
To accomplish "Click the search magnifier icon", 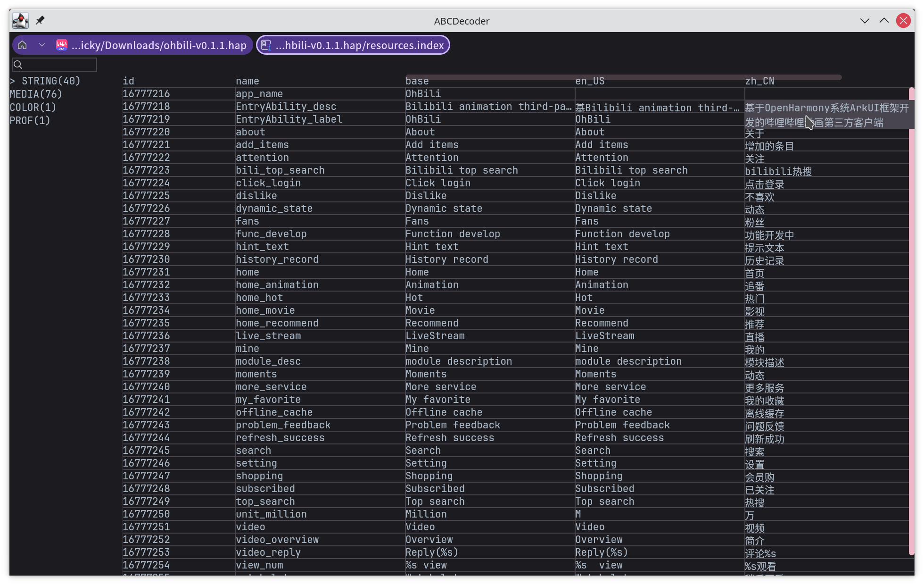I will pos(18,65).
